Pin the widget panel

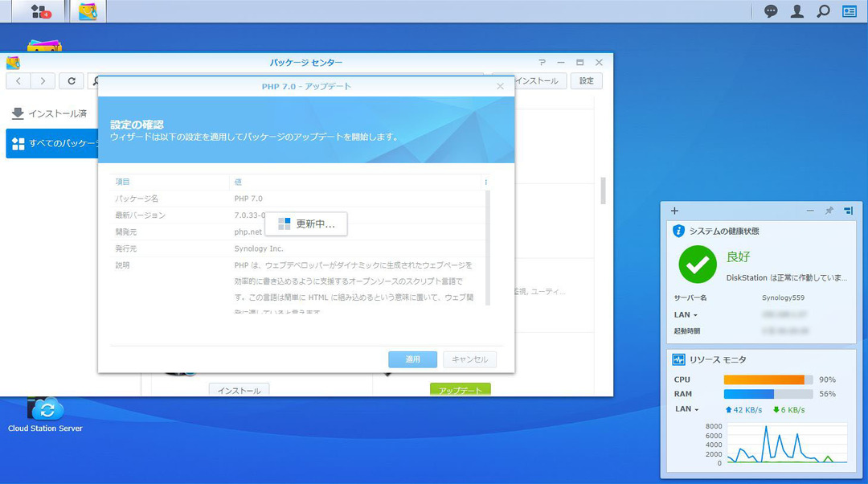click(829, 211)
